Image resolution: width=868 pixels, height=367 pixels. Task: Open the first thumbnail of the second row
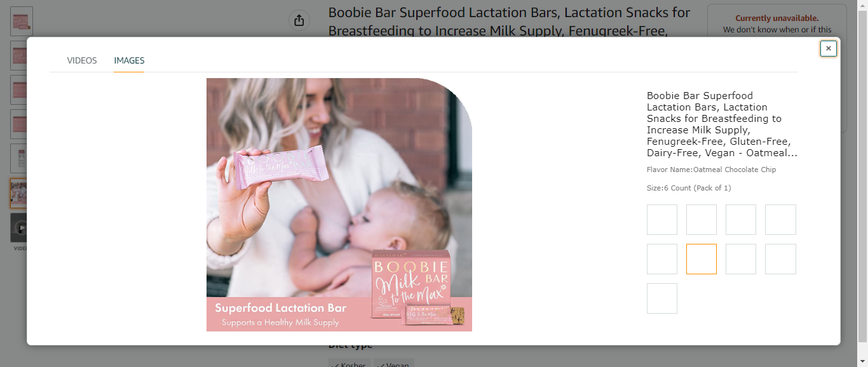click(662, 259)
